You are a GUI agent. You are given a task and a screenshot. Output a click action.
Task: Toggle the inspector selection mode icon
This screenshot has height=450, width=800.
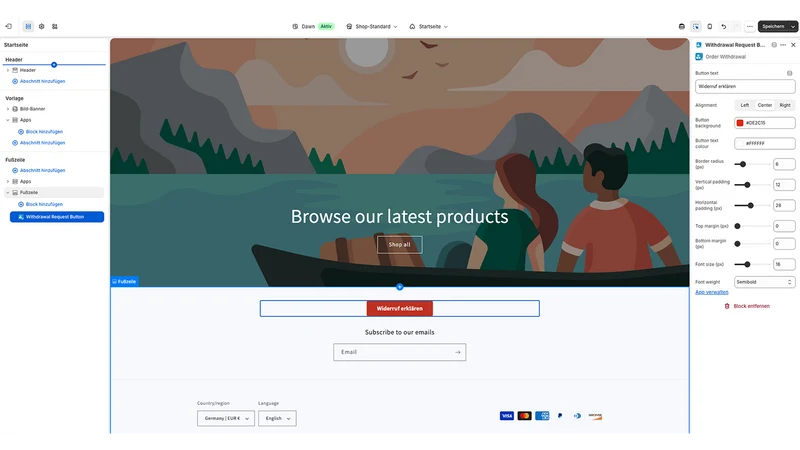coord(696,27)
